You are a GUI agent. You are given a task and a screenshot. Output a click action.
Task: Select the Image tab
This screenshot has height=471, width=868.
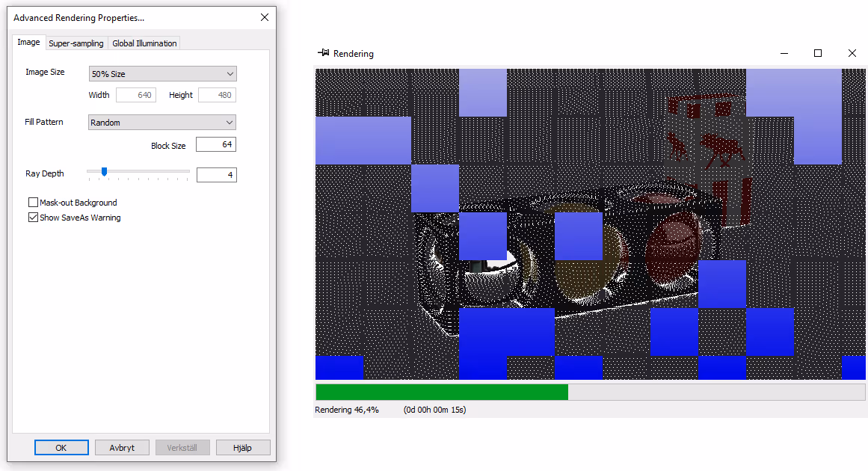28,42
